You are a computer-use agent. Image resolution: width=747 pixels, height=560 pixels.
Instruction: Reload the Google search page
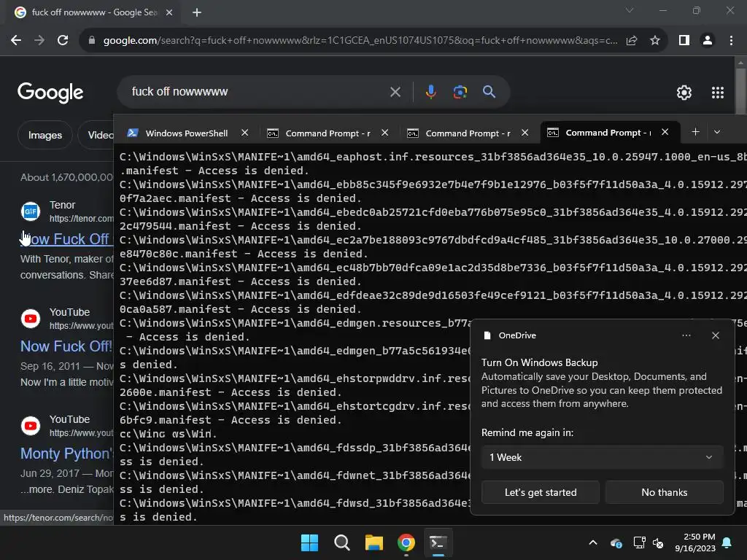(x=63, y=41)
